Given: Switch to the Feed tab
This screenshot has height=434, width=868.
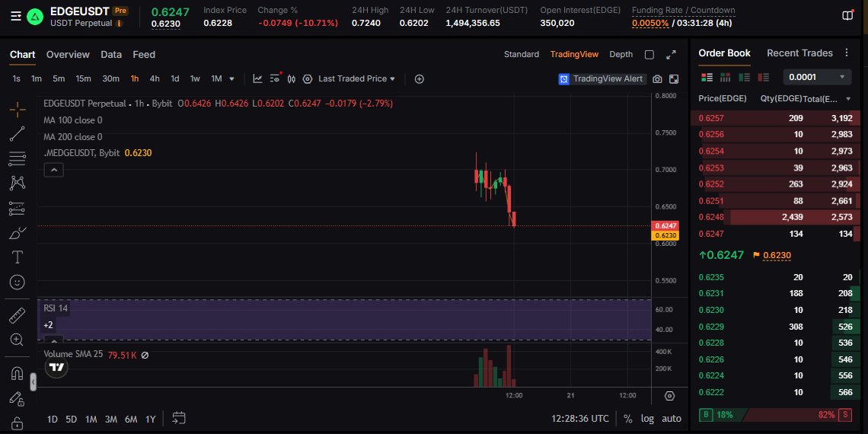Looking at the screenshot, I should pos(144,54).
